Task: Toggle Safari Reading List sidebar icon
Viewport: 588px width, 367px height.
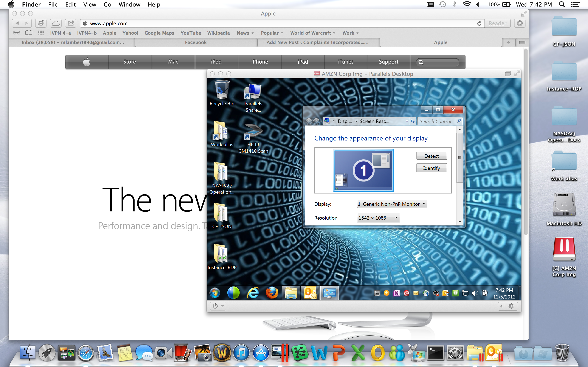Action: pos(17,33)
